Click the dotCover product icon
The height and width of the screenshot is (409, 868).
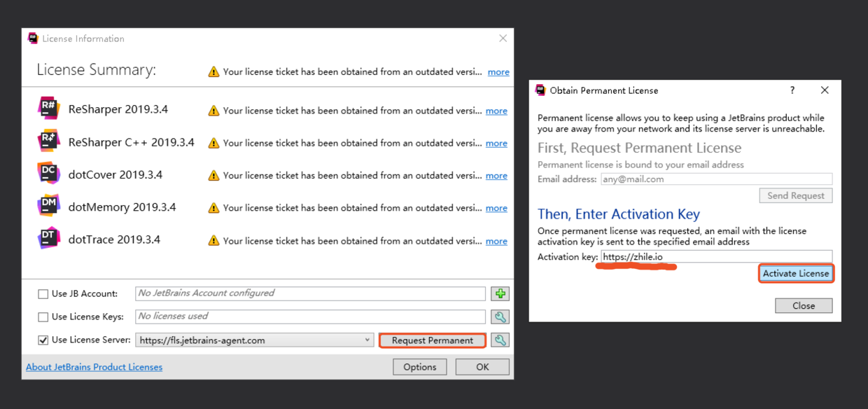coord(48,174)
